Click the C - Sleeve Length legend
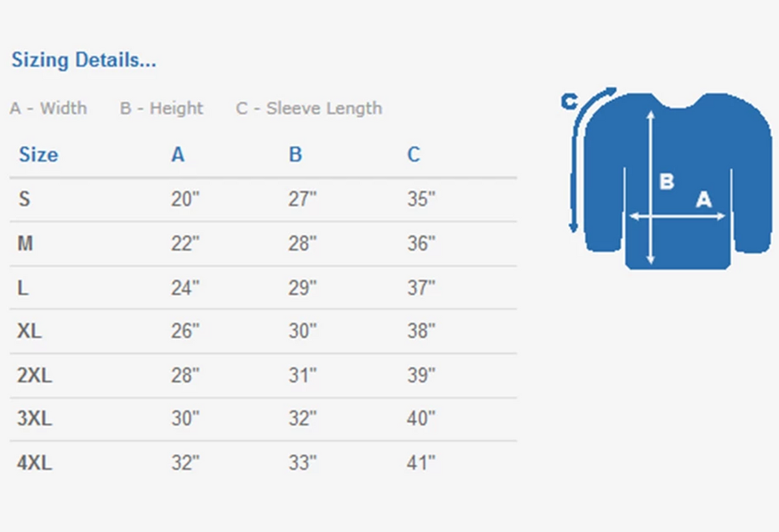Screen dimensions: 779x532 tap(309, 108)
